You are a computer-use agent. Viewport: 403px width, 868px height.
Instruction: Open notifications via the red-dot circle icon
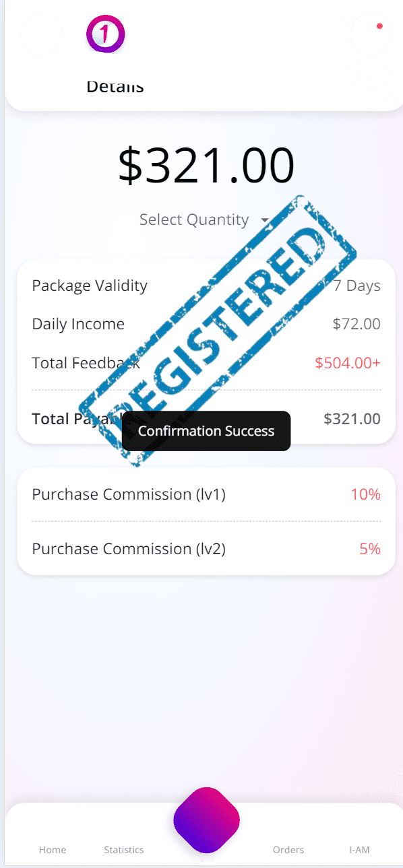tap(372, 34)
